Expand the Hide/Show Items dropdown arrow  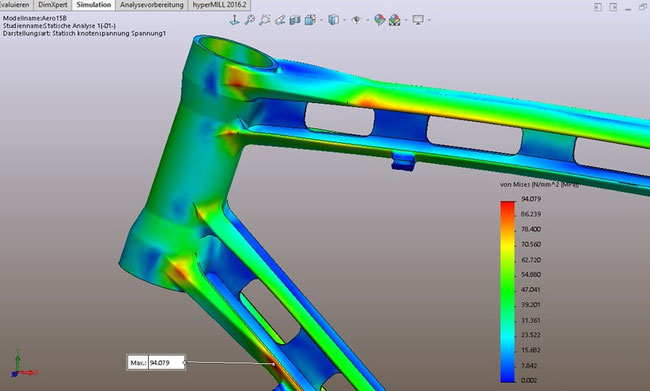(367, 19)
